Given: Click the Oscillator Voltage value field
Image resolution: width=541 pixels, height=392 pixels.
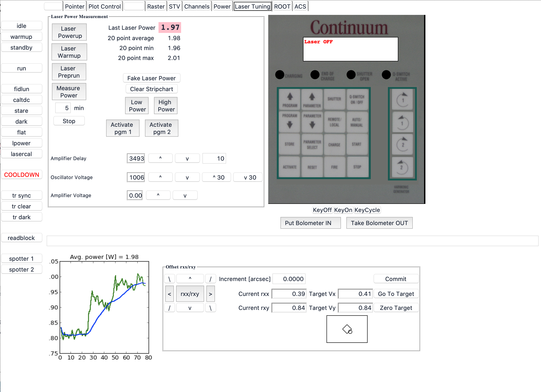Looking at the screenshot, I should pos(136,177).
